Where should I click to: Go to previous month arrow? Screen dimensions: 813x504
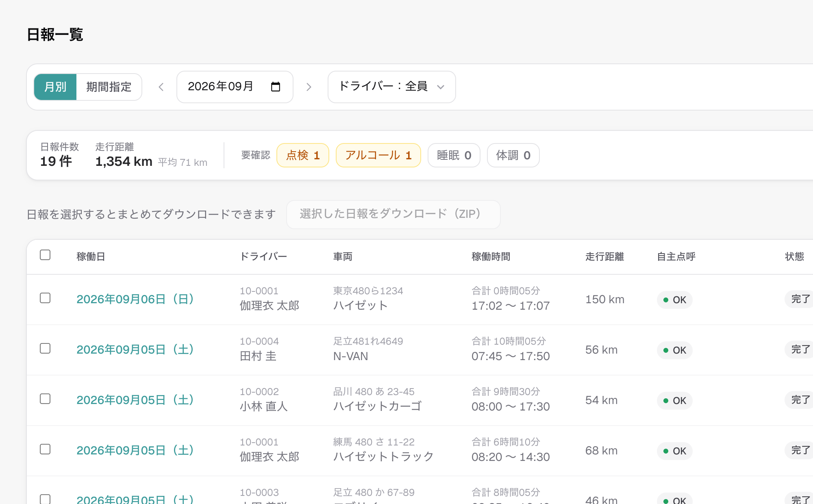pos(161,87)
